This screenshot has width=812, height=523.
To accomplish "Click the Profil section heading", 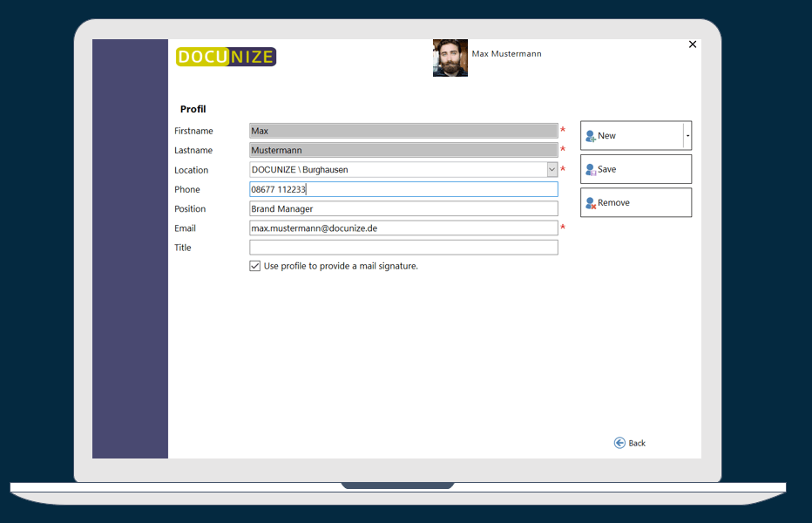I will [x=193, y=109].
